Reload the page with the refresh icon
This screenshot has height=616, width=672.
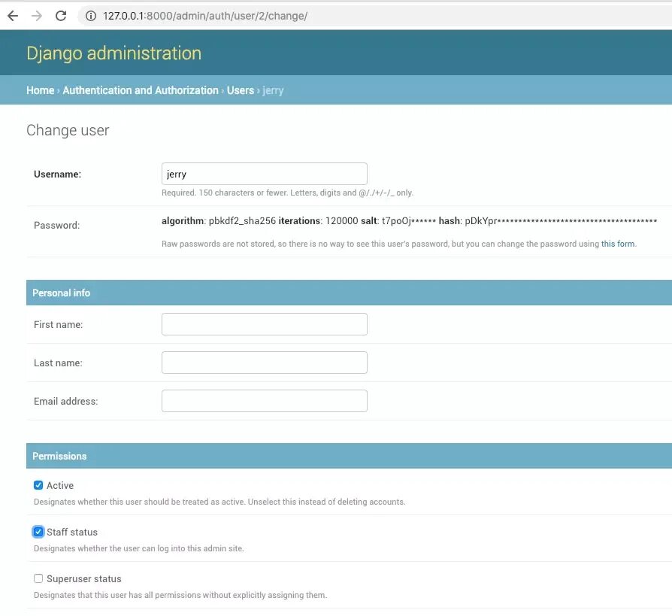[x=61, y=16]
